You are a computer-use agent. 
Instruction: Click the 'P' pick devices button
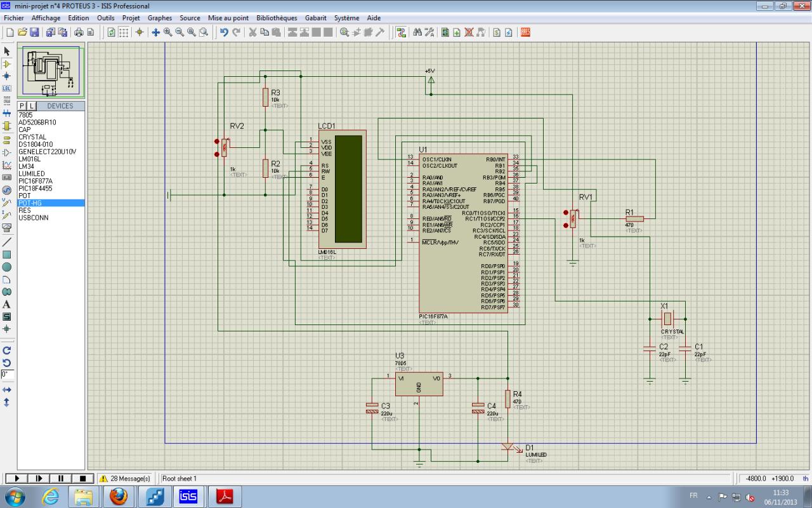point(22,106)
